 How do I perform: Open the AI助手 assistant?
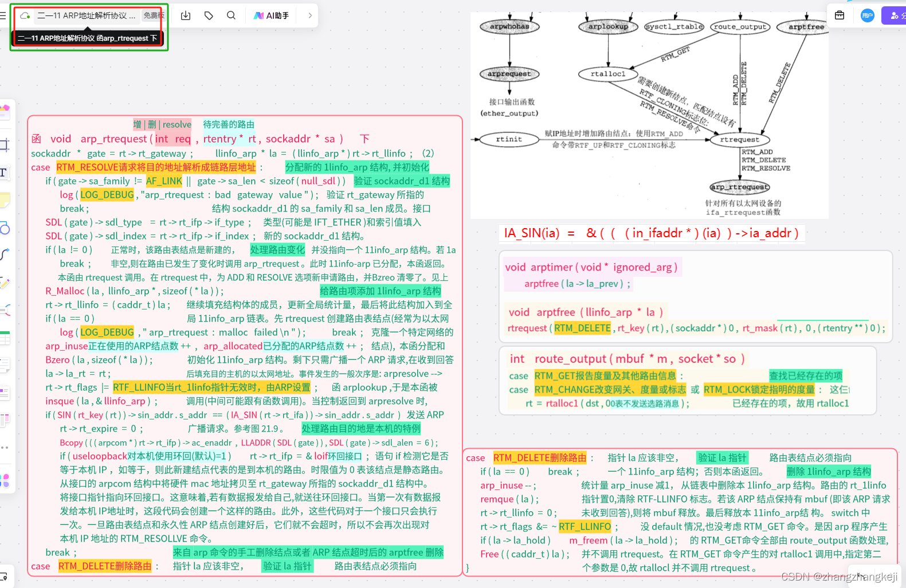pos(272,15)
